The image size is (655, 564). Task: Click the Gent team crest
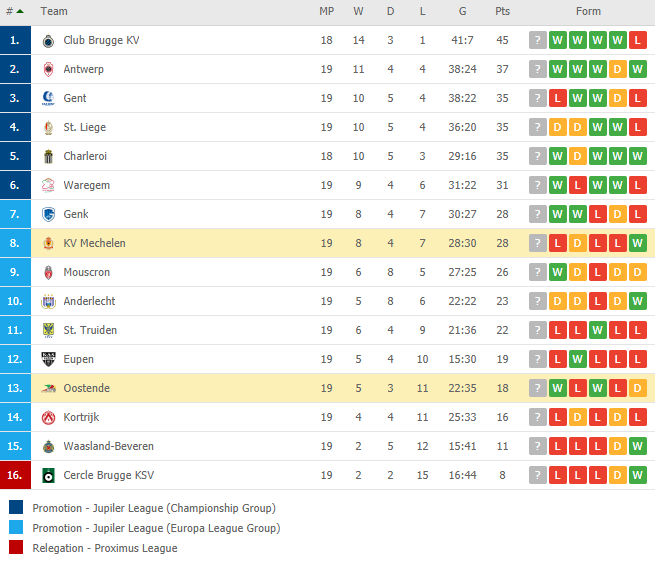pyautogui.click(x=48, y=98)
